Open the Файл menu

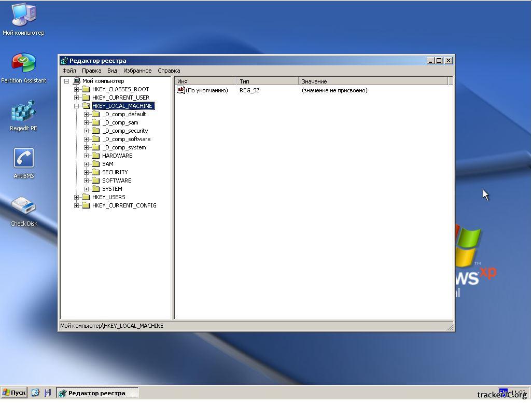click(x=69, y=71)
